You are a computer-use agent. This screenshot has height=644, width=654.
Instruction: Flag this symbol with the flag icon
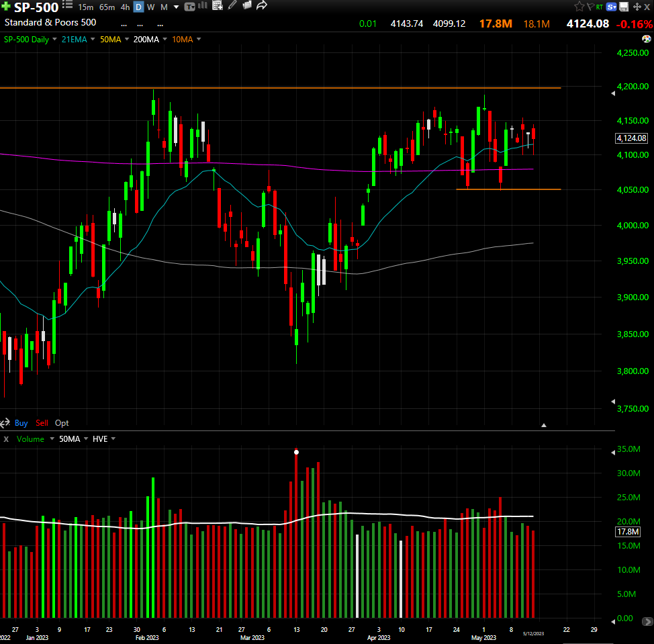[590, 7]
